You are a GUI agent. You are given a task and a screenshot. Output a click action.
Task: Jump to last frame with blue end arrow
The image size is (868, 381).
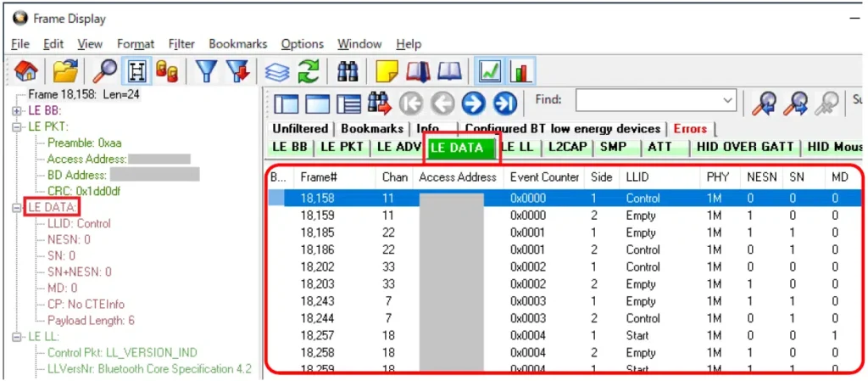[x=505, y=104]
